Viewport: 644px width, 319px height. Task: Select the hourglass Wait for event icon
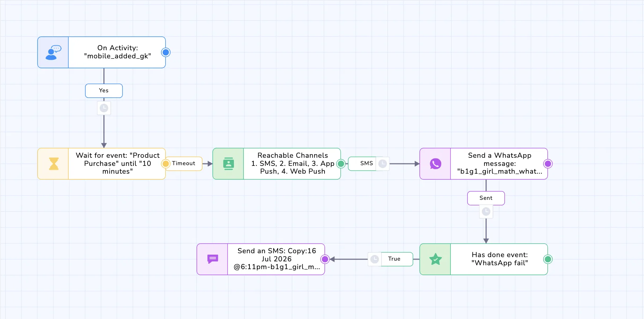[53, 164]
